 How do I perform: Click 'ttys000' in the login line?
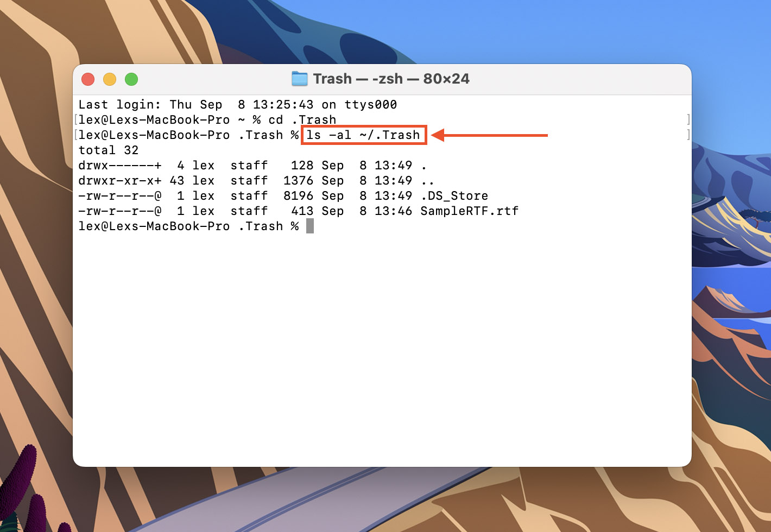[371, 104]
